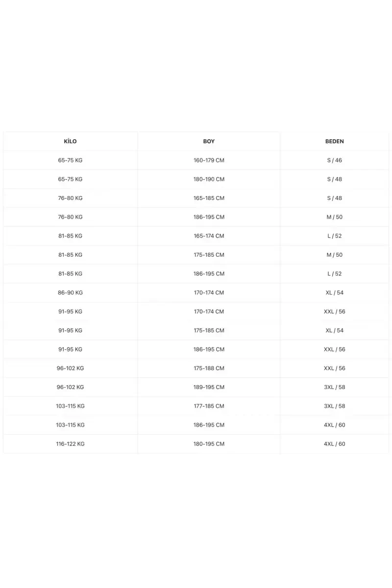Click the KİLO column header
The width and height of the screenshot is (392, 588).
(70, 141)
